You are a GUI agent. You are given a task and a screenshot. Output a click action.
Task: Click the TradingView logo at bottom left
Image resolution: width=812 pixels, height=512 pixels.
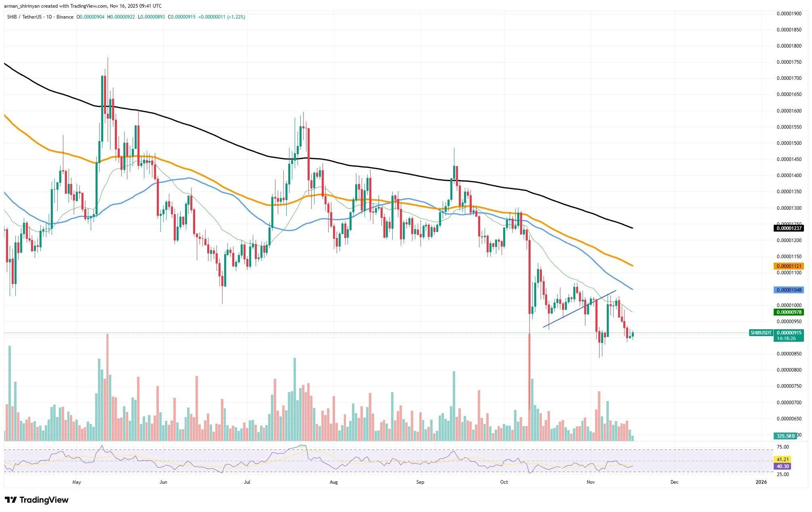click(37, 500)
